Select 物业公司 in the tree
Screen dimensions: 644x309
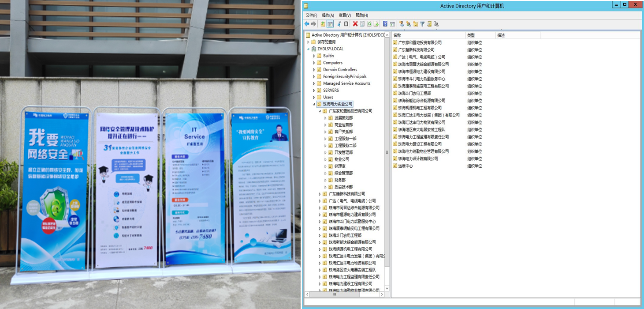tap(342, 159)
